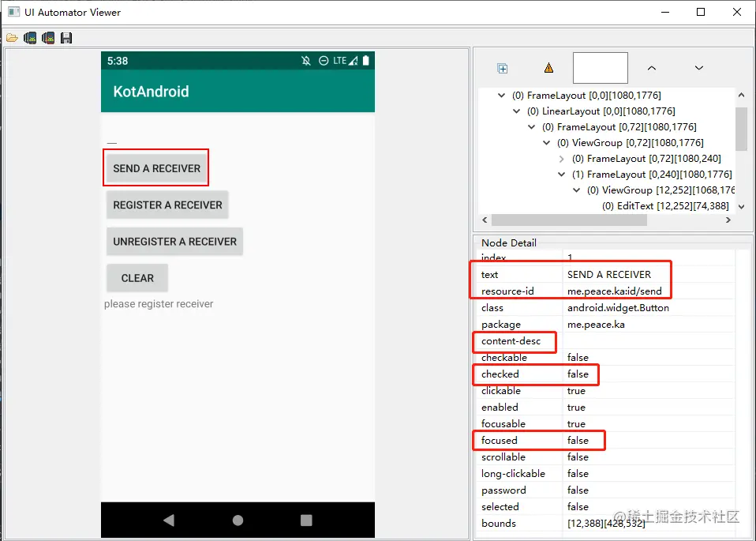Click the checked property row

tap(606, 374)
